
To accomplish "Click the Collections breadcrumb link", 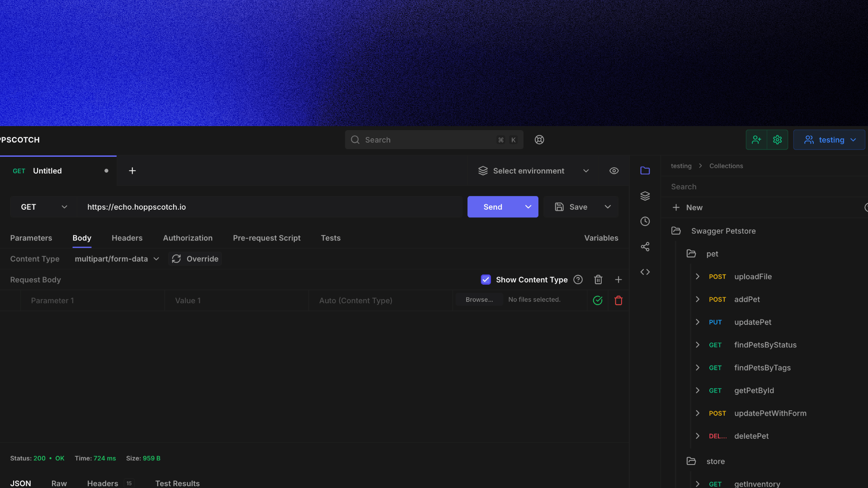I will coord(726,166).
